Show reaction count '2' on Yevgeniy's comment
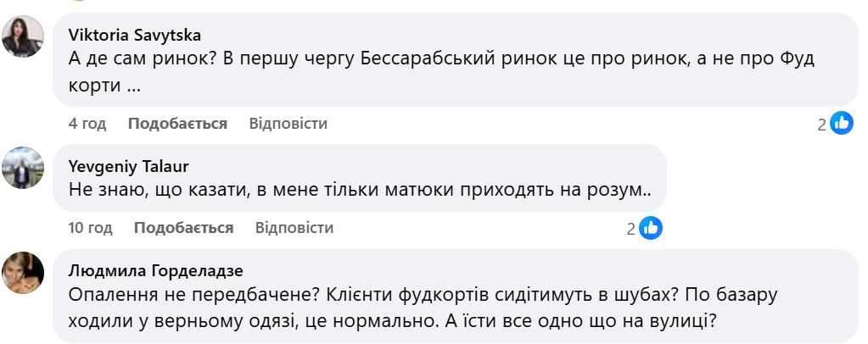868x344 pixels. [630, 229]
